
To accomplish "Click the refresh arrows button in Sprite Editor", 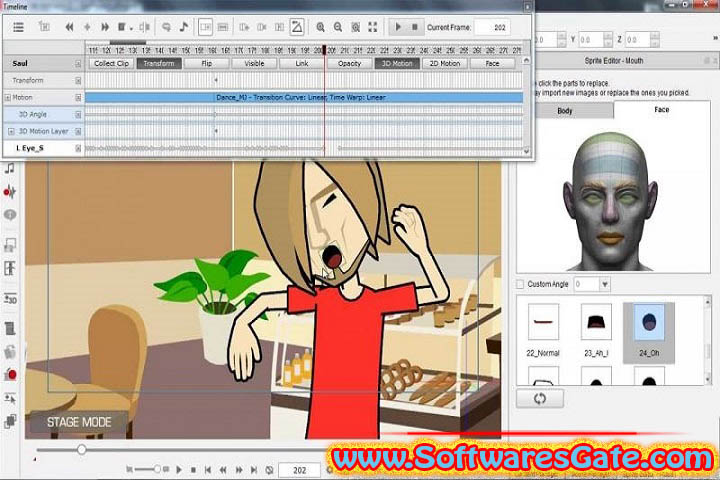I will (x=540, y=398).
